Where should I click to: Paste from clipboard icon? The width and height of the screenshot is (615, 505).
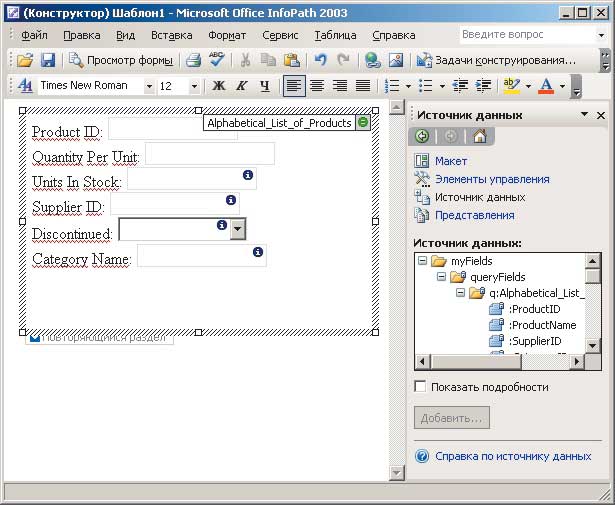tap(291, 60)
